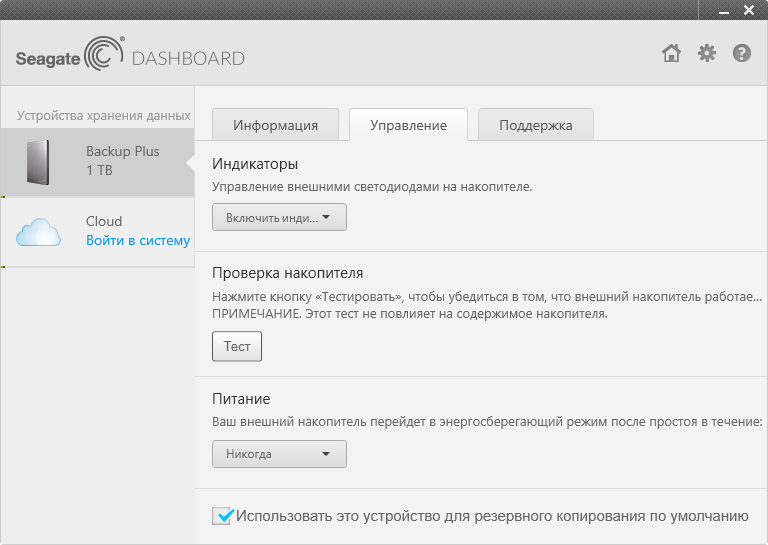Open help with the question mark icon
The width and height of the screenshot is (768, 545).
click(742, 53)
